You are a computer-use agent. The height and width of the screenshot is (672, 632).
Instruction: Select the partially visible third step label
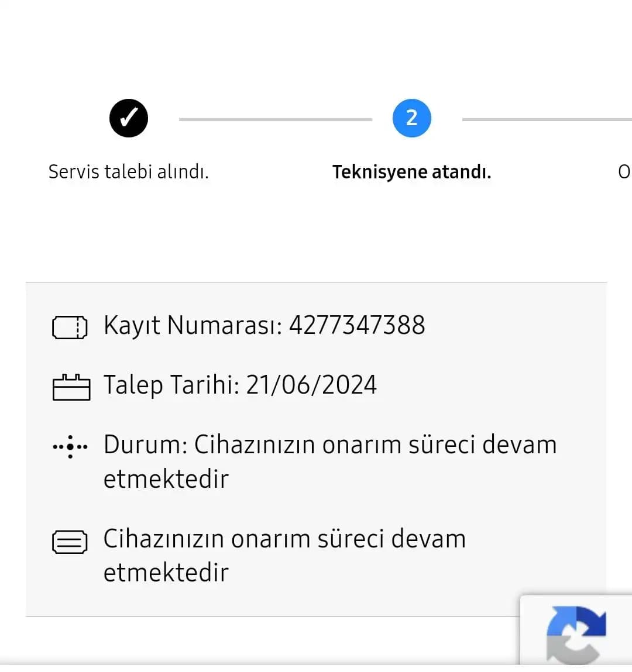624,172
